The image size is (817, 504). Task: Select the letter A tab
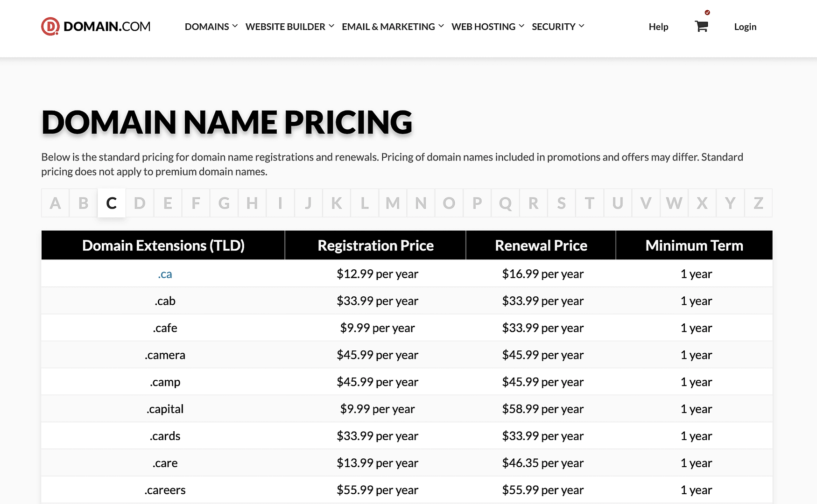[55, 203]
